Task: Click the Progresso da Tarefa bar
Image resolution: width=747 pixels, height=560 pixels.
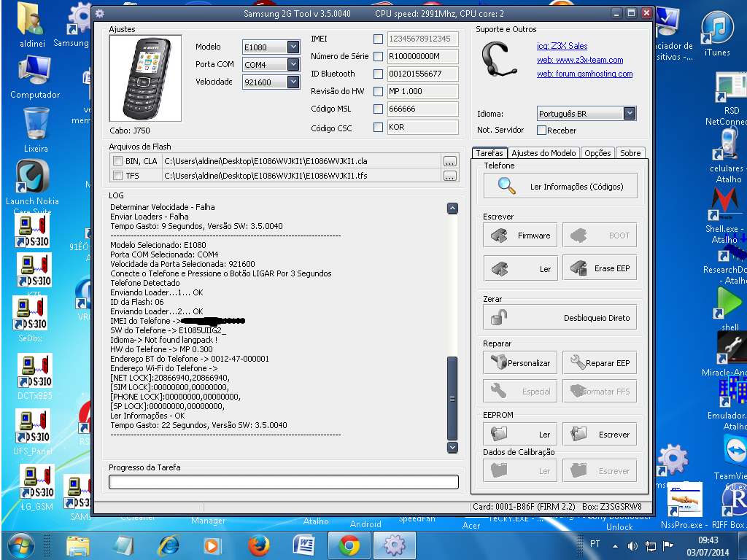Action: (x=284, y=482)
